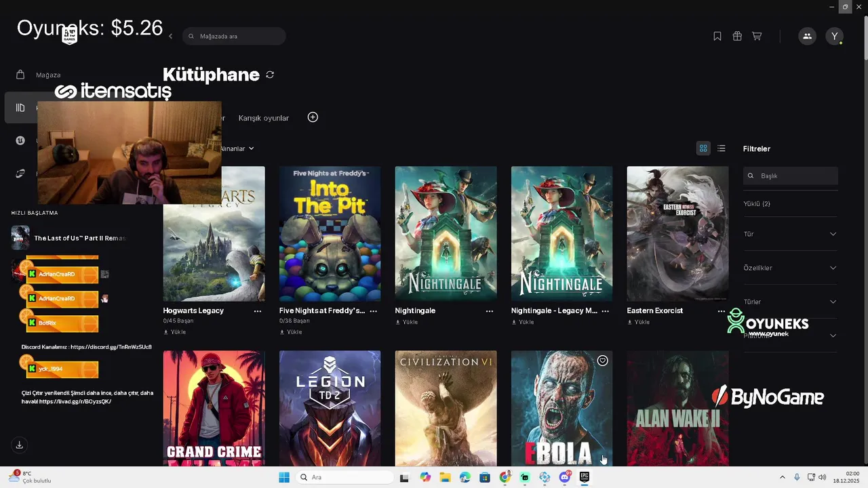
Task: Open the shopping cart icon
Action: pos(757,36)
